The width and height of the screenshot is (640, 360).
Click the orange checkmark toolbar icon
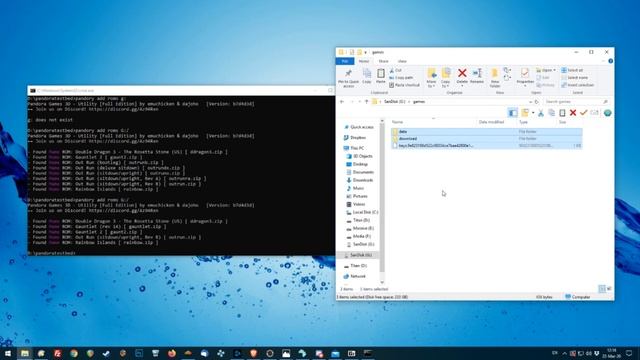click(584, 113)
